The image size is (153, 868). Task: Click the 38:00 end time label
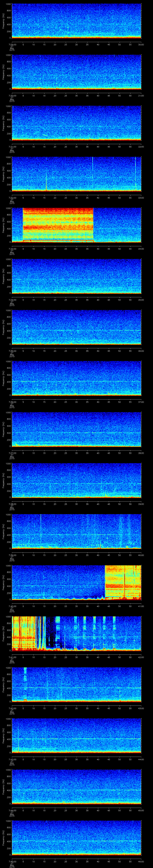tap(141, 453)
